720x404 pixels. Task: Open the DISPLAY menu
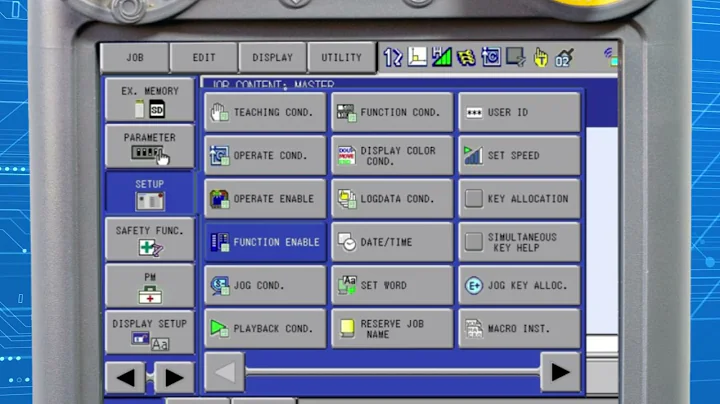(272, 58)
